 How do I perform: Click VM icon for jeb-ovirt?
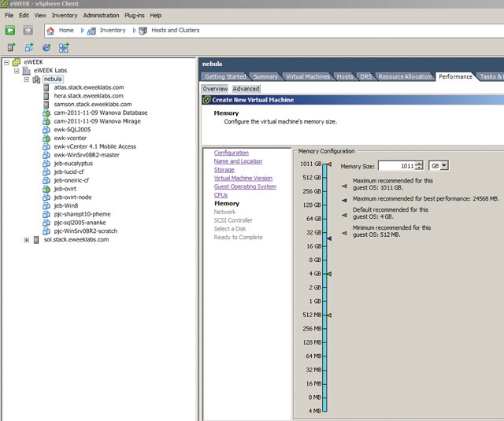46,189
